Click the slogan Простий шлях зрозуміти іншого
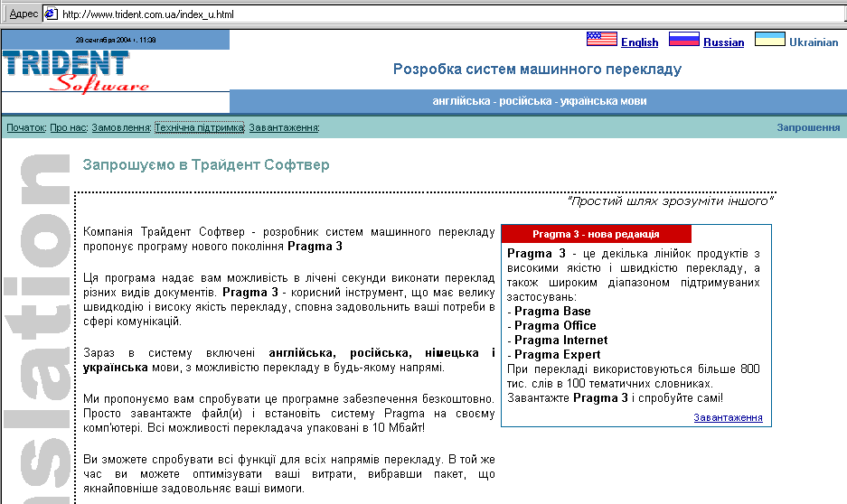Image resolution: width=847 pixels, height=504 pixels. pos(670,201)
